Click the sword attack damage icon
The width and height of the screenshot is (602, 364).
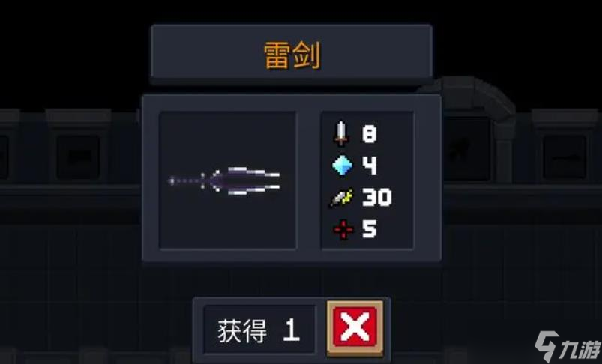[340, 134]
